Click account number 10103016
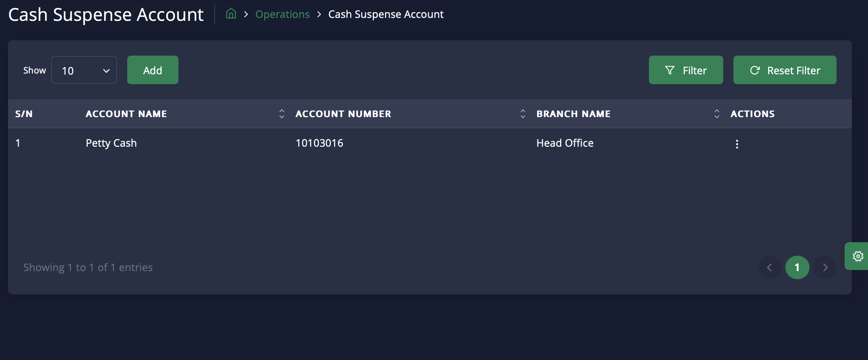This screenshot has width=868, height=360. coord(319,143)
